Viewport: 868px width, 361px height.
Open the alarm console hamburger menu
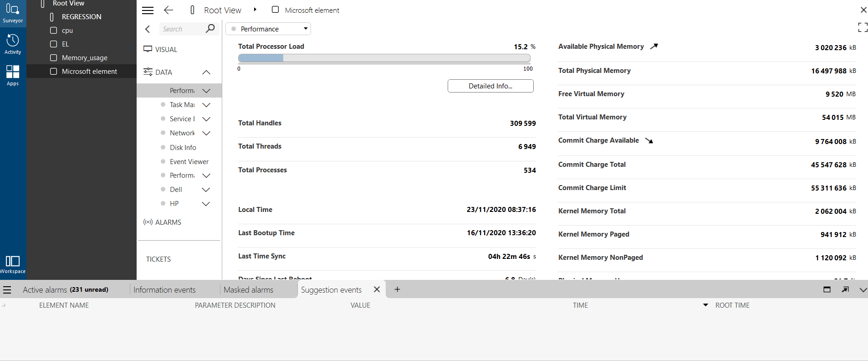[x=7, y=289]
